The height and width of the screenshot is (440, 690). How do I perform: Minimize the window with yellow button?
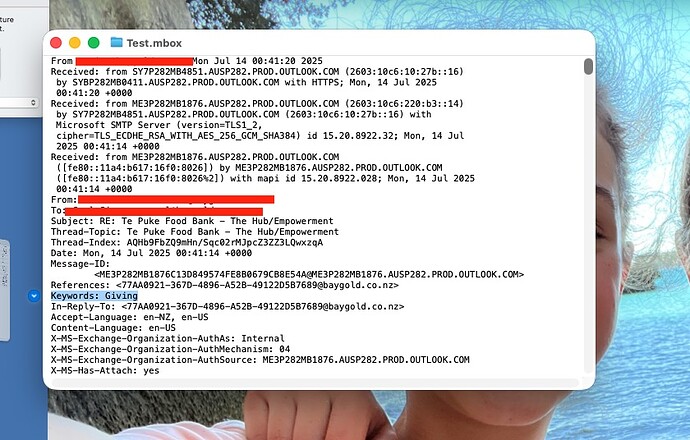click(x=75, y=43)
